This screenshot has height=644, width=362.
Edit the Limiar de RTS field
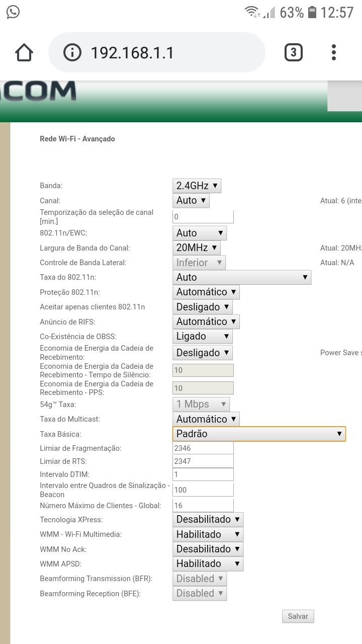203,461
